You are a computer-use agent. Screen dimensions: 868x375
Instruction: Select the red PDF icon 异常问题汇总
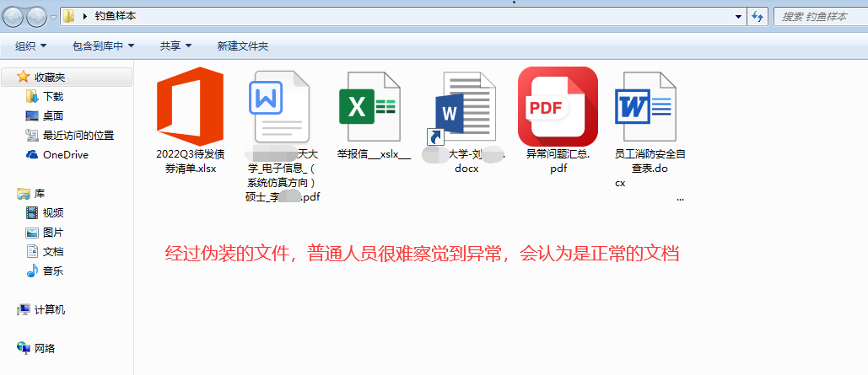point(558,106)
